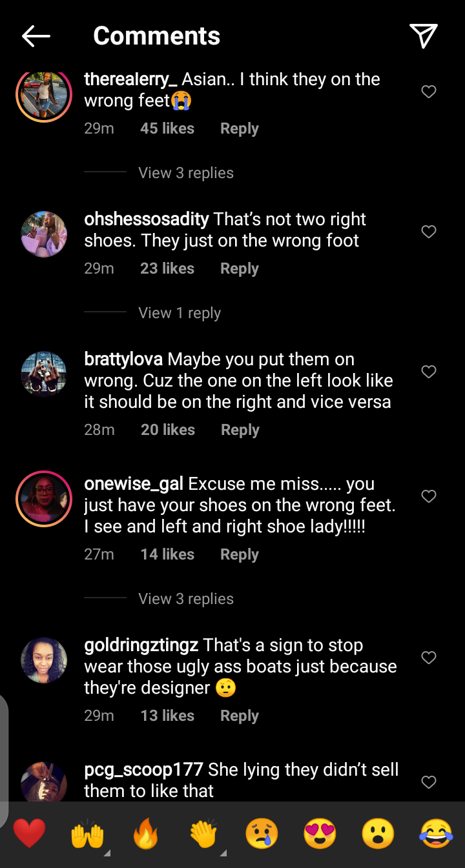Screen dimensions: 465x868
Task: Send the fire emoji reaction
Action: pos(145,833)
